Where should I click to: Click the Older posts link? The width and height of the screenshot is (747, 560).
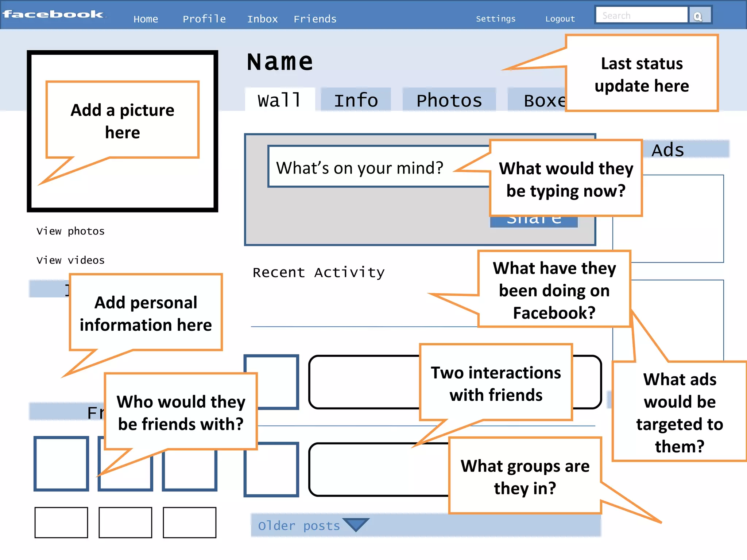[299, 526]
